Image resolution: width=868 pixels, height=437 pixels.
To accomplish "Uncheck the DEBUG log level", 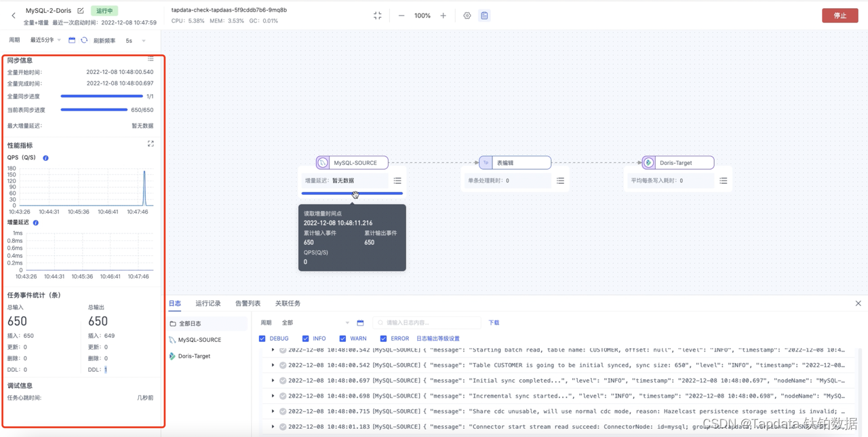I will coord(262,339).
